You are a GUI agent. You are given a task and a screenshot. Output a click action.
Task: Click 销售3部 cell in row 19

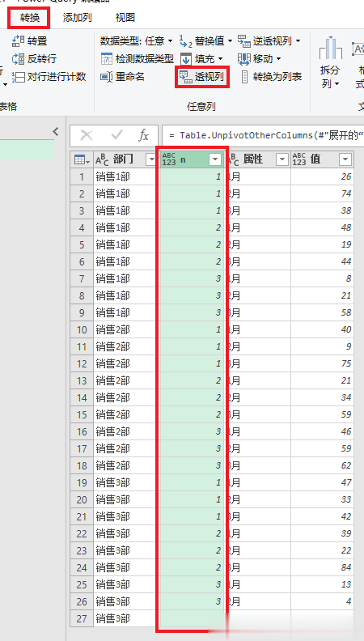click(126, 483)
